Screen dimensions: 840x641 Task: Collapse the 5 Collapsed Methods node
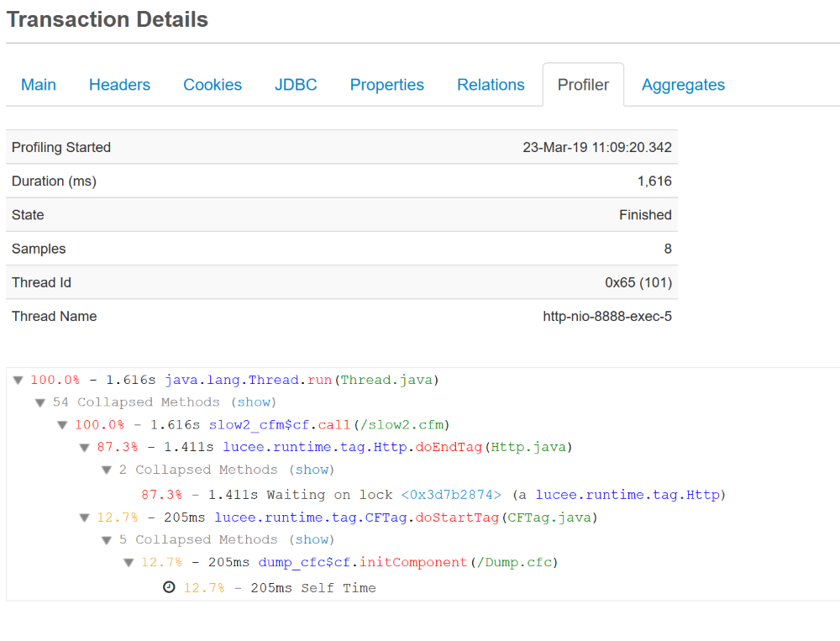click(107, 540)
